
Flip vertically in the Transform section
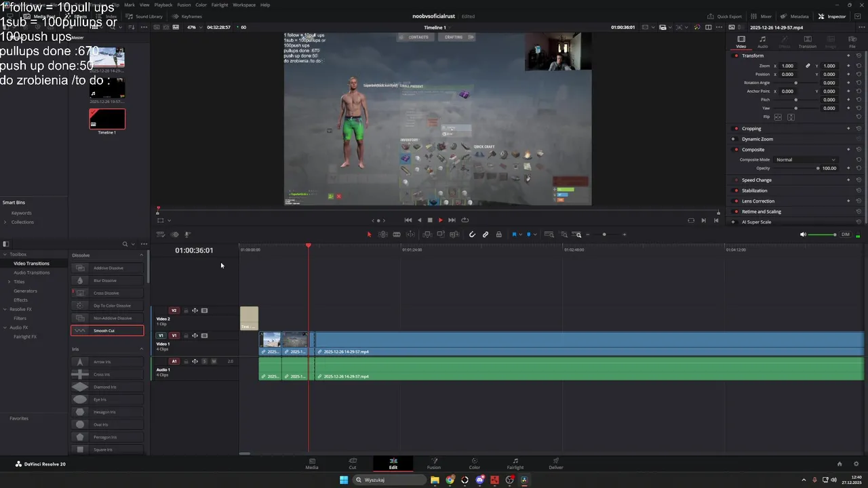(x=791, y=117)
